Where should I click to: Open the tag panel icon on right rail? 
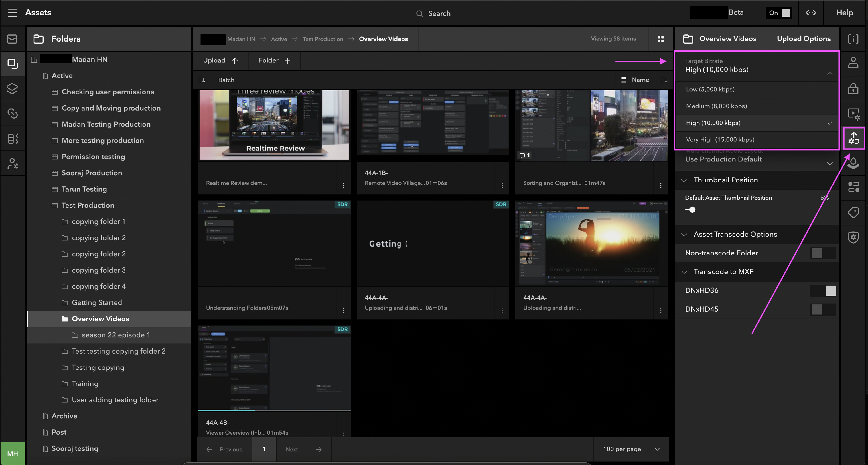point(853,212)
